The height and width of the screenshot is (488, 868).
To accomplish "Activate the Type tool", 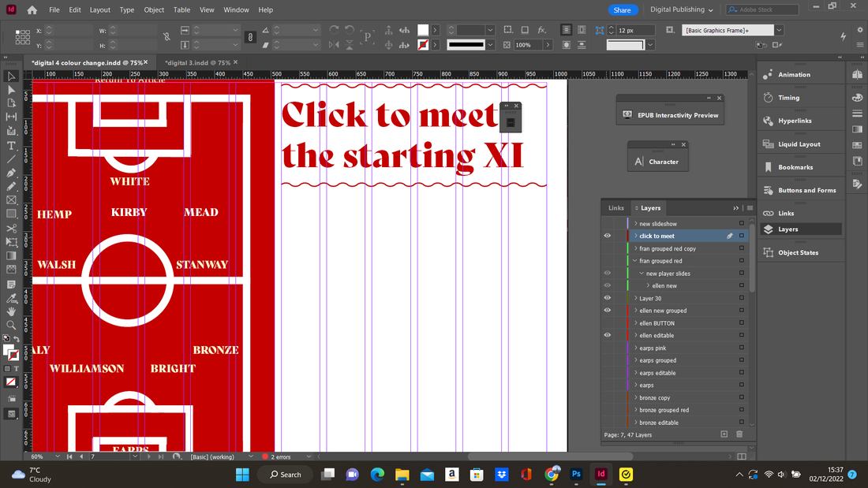I will 11,146.
